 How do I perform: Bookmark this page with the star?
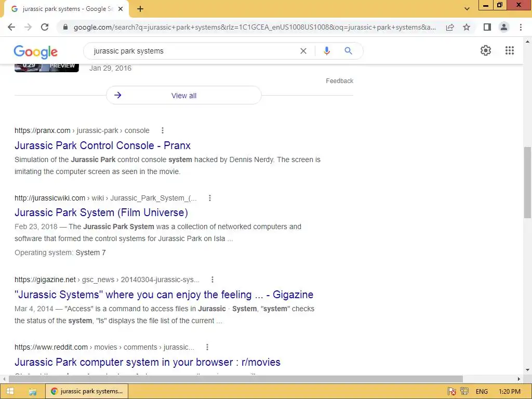point(467,27)
